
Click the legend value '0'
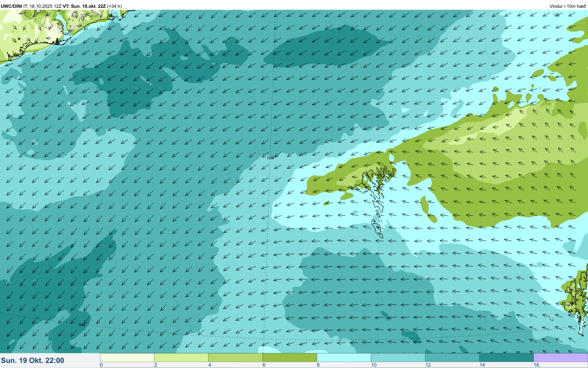click(101, 365)
